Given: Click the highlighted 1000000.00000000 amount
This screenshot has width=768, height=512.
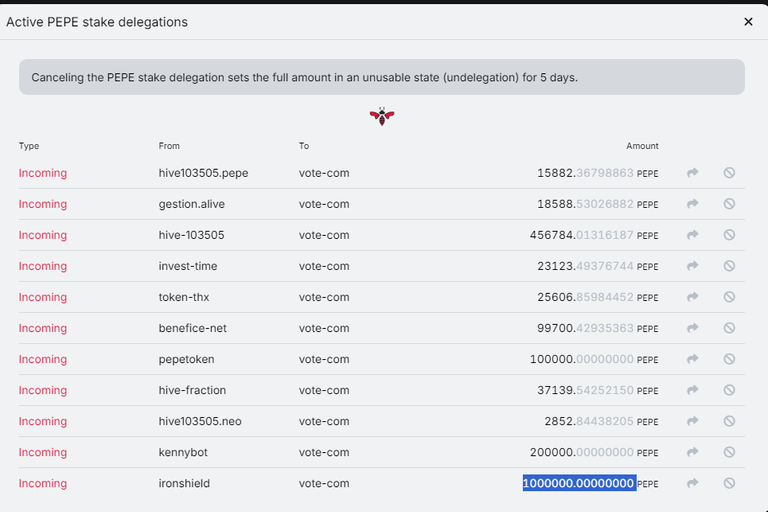Looking at the screenshot, I should click(x=579, y=483).
